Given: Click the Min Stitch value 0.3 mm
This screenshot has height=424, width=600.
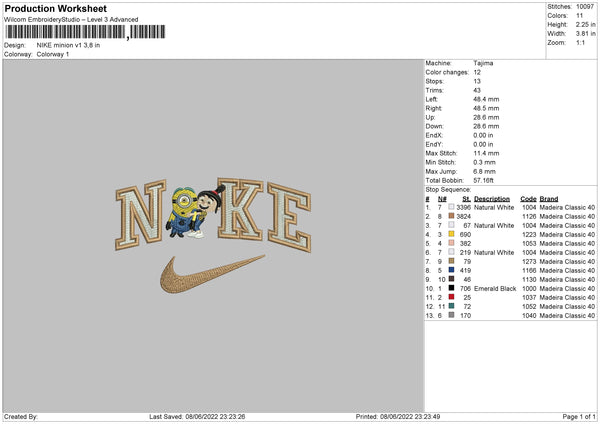Looking at the screenshot, I should [x=484, y=162].
